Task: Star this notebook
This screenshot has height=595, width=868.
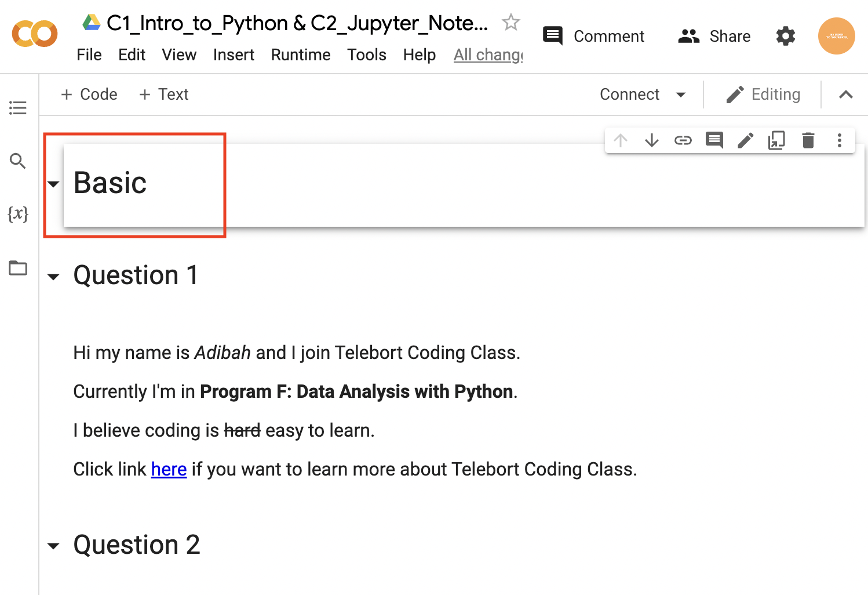Action: click(510, 23)
